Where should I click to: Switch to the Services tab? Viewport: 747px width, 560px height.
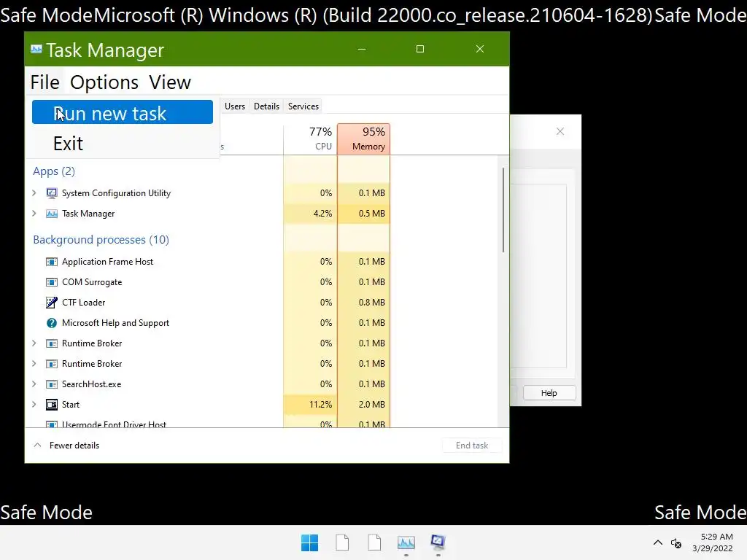click(x=303, y=106)
